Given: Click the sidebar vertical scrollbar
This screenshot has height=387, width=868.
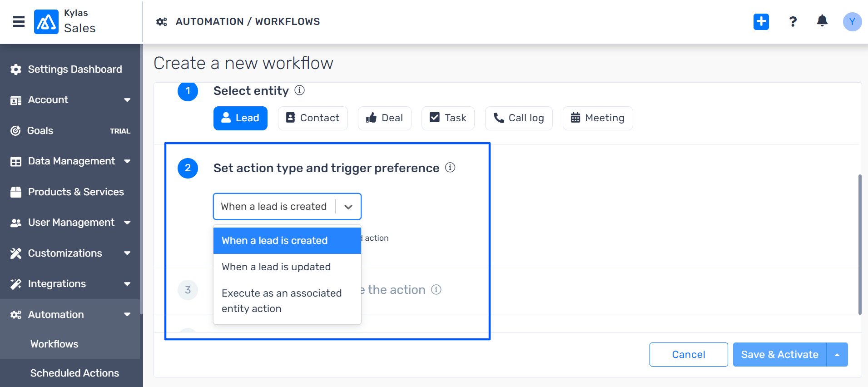Looking at the screenshot, I should point(141,179).
